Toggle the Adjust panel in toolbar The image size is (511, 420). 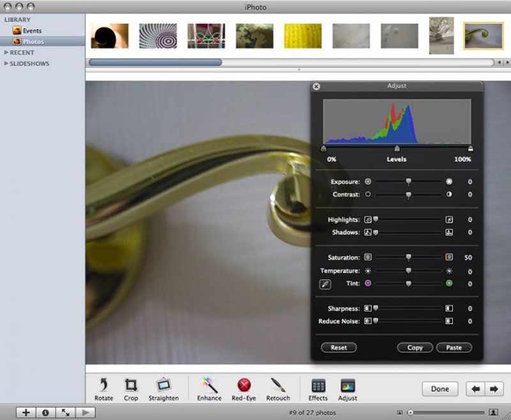pos(347,386)
